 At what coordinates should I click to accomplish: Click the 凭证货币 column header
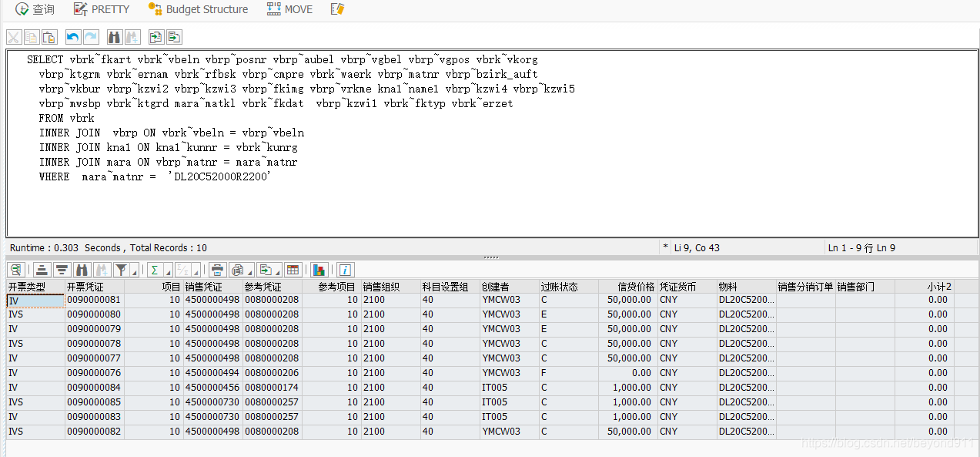[x=687, y=287]
